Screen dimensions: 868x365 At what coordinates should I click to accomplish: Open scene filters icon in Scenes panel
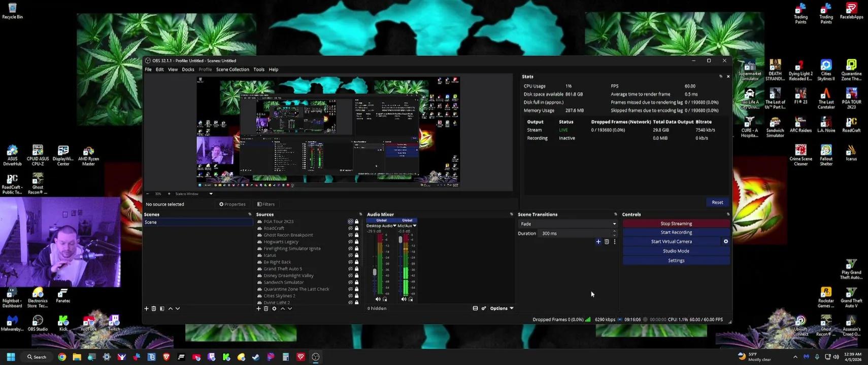click(162, 308)
